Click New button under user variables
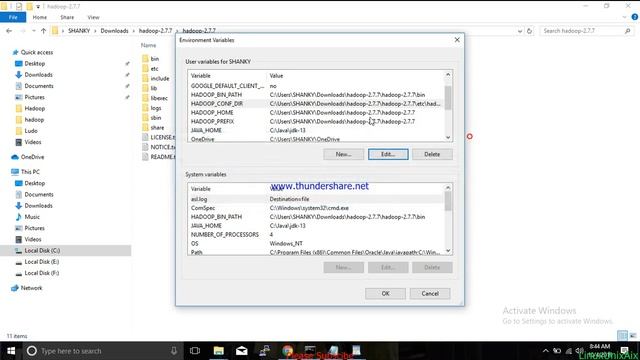The image size is (640, 360). coord(343,154)
